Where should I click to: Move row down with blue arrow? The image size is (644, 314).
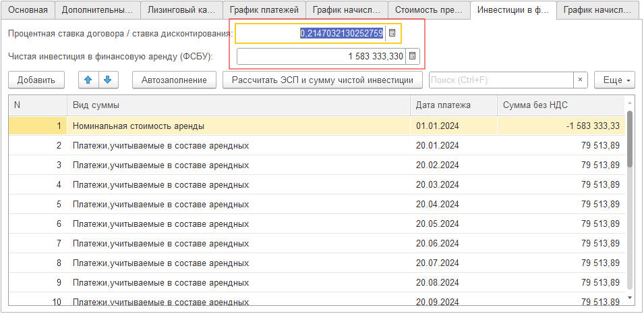click(107, 80)
